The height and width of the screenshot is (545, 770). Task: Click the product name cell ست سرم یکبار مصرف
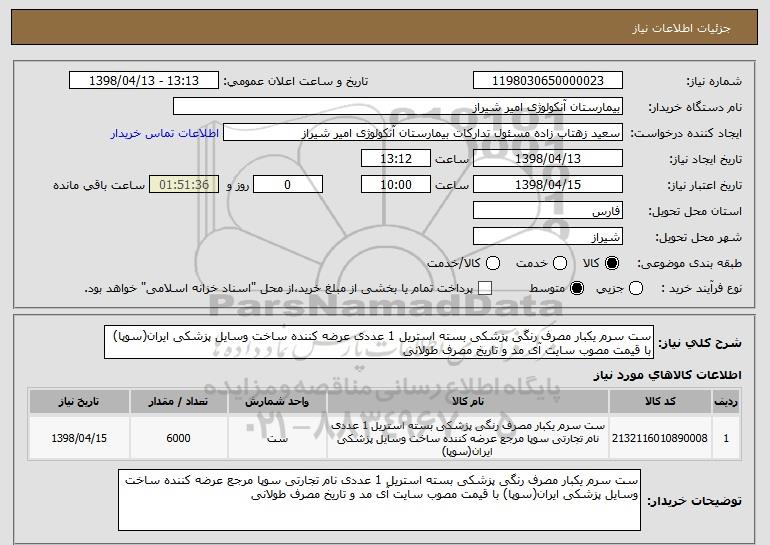click(x=468, y=438)
